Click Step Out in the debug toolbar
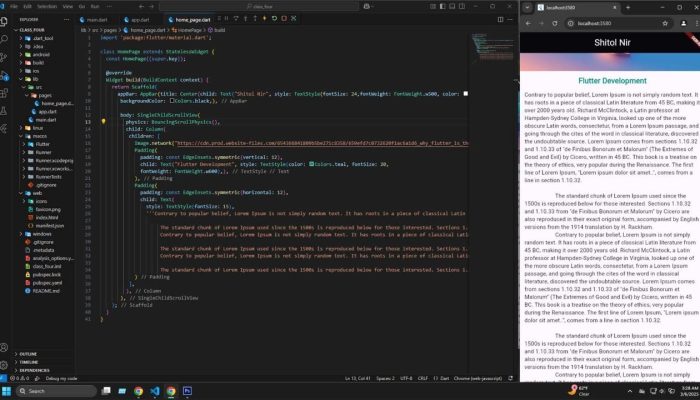700x400 pixels. click(x=255, y=19)
